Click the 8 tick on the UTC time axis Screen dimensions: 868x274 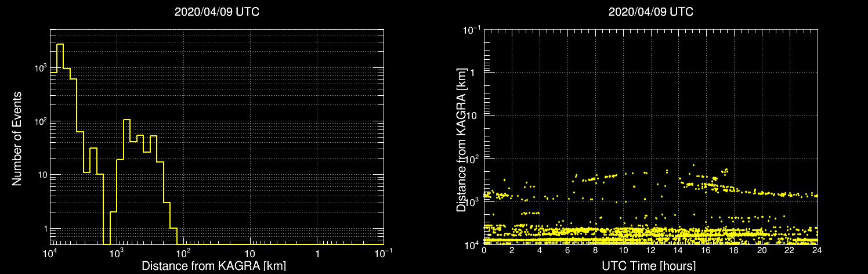595,251
